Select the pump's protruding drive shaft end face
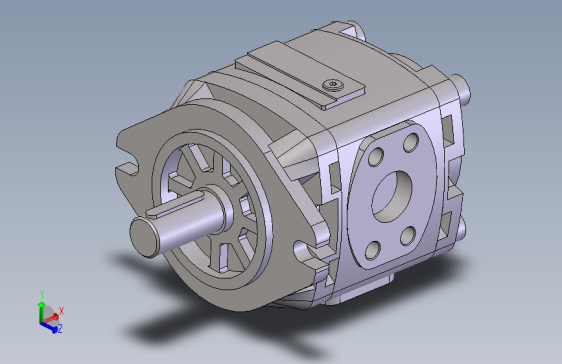Image resolution: width=562 pixels, height=364 pixels. [x=144, y=237]
